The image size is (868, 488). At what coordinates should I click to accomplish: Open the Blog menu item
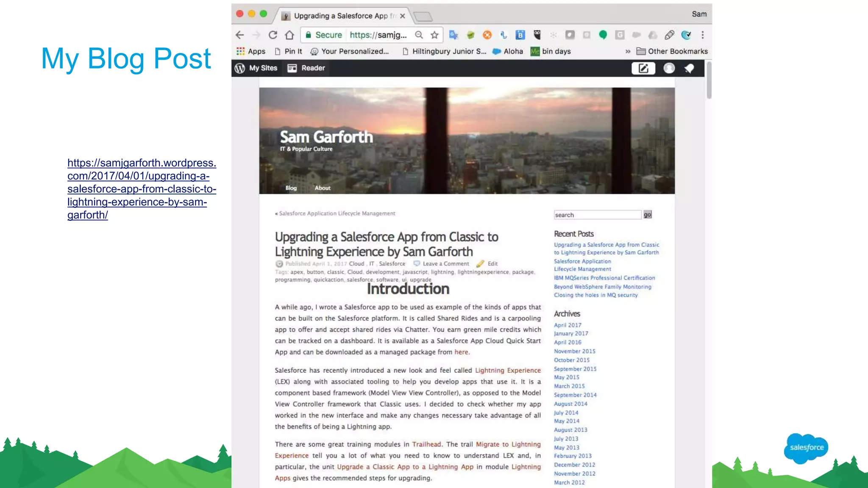coord(291,188)
